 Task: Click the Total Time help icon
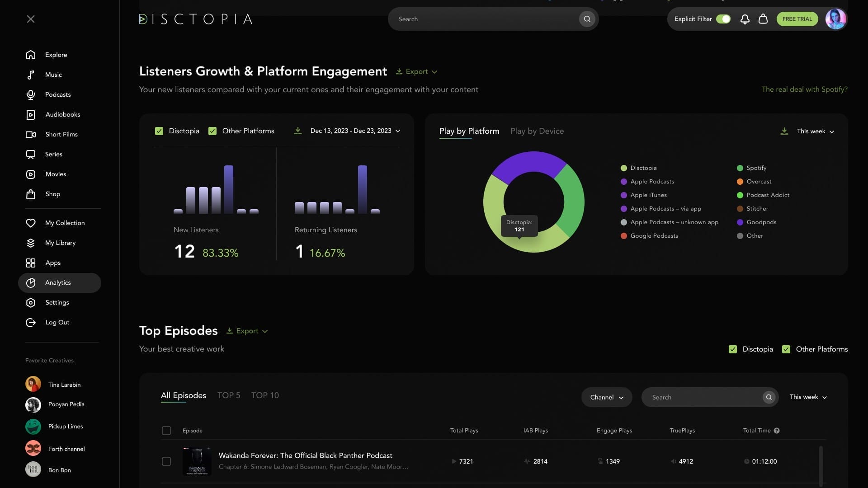tap(777, 431)
